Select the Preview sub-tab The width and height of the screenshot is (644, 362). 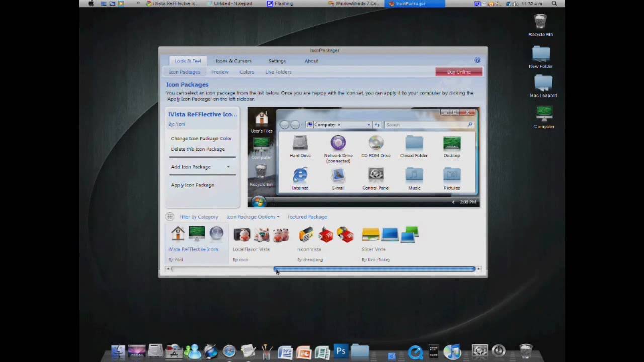pos(220,72)
